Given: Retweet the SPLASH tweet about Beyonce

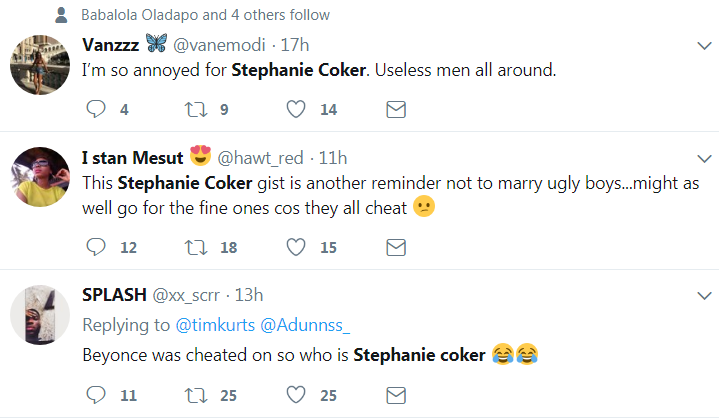Looking at the screenshot, I should (194, 395).
